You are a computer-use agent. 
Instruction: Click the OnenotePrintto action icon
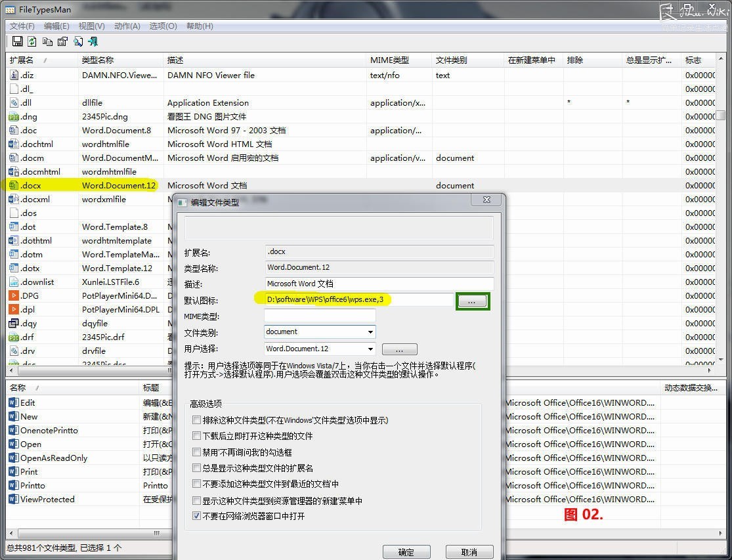[x=14, y=430]
